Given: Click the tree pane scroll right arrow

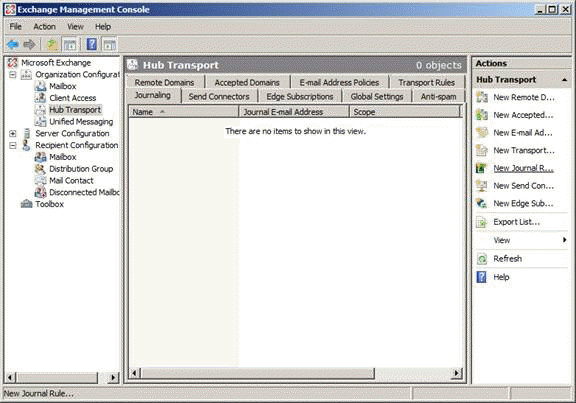Looking at the screenshot, I should point(113,377).
